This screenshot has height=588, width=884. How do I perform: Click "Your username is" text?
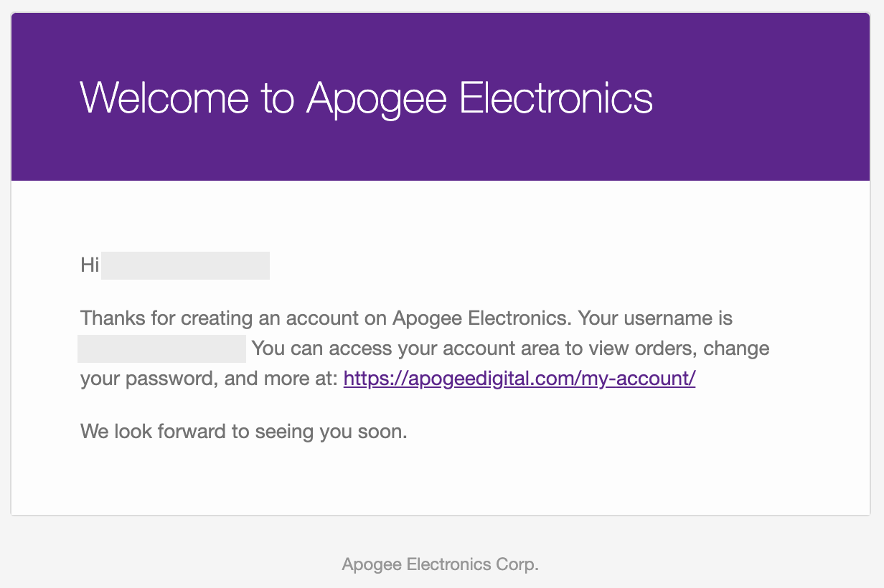point(655,318)
